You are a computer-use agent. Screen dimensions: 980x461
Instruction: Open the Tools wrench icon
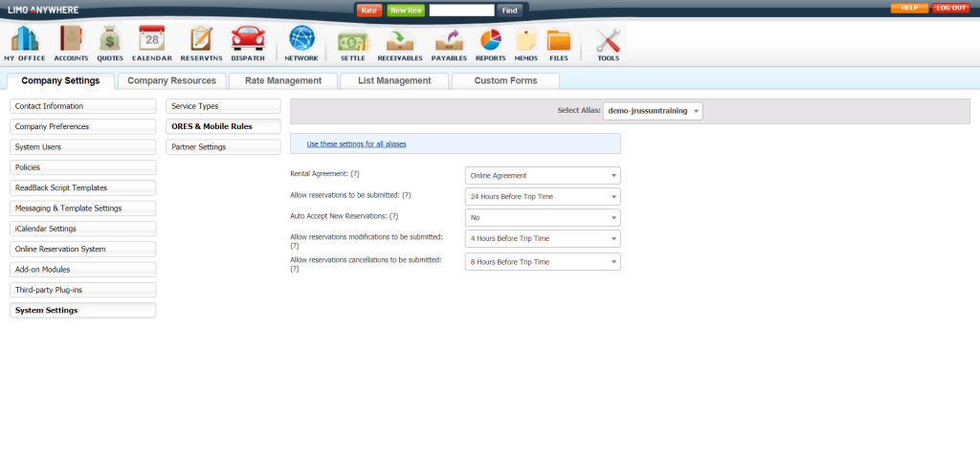pos(608,40)
